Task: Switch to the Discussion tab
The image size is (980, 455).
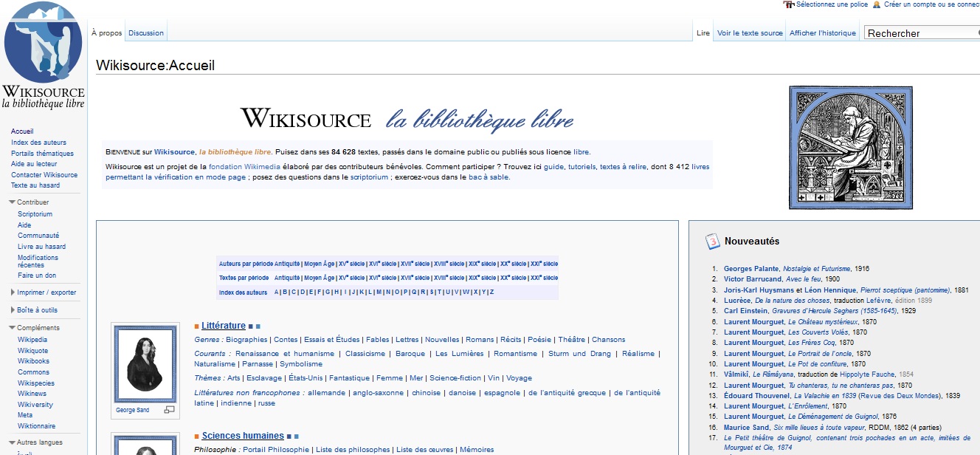Action: point(146,33)
